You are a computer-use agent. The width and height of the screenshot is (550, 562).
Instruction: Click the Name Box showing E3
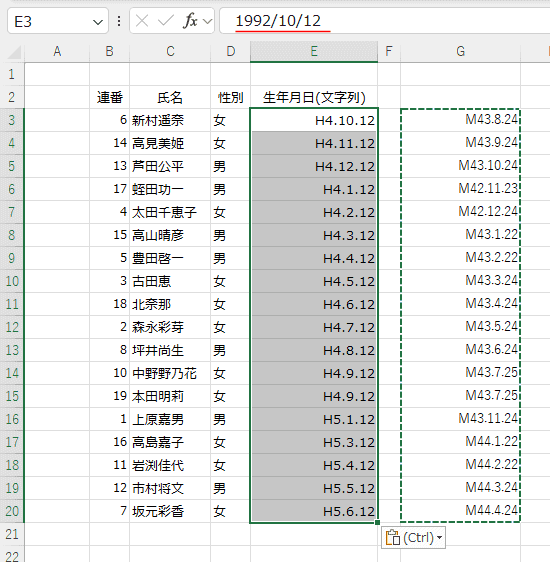tap(50, 22)
